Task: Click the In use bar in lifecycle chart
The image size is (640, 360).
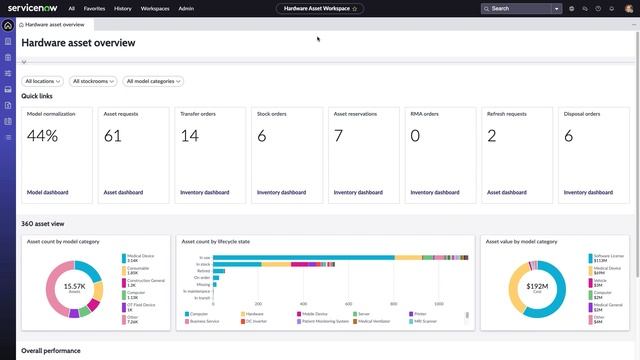Action: (x=340, y=258)
